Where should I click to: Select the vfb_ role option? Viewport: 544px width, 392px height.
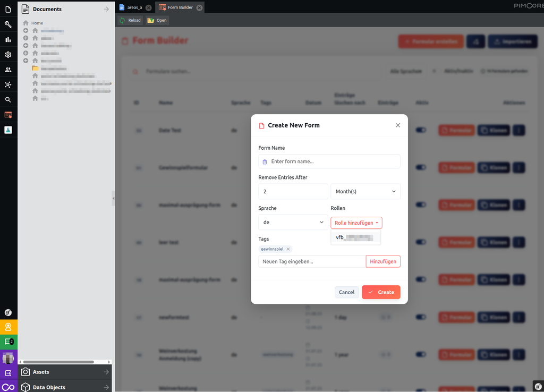click(355, 237)
